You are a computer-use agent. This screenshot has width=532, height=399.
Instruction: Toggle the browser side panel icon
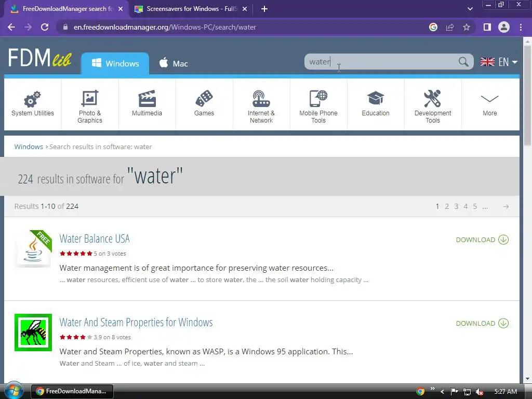click(487, 27)
